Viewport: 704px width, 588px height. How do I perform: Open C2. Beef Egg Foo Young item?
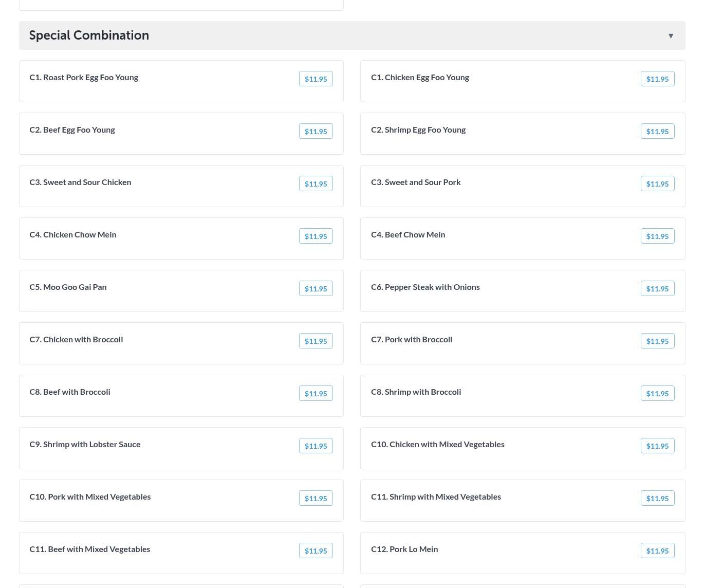(x=72, y=130)
